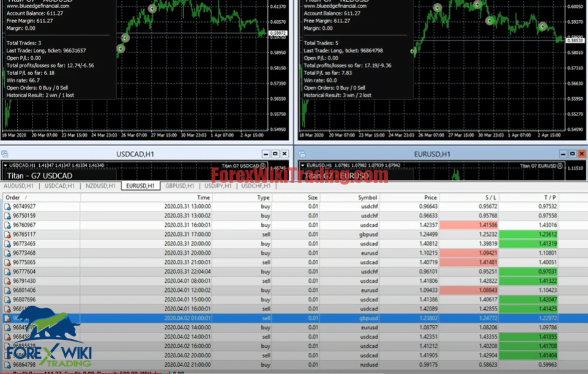
Task: Sort orders by the Size column header
Action: coord(295,197)
